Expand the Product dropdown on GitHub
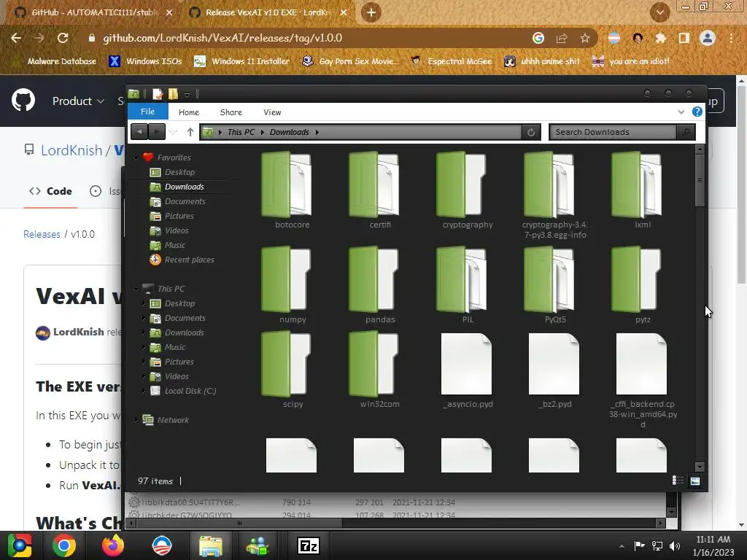747x560 pixels. coord(78,101)
